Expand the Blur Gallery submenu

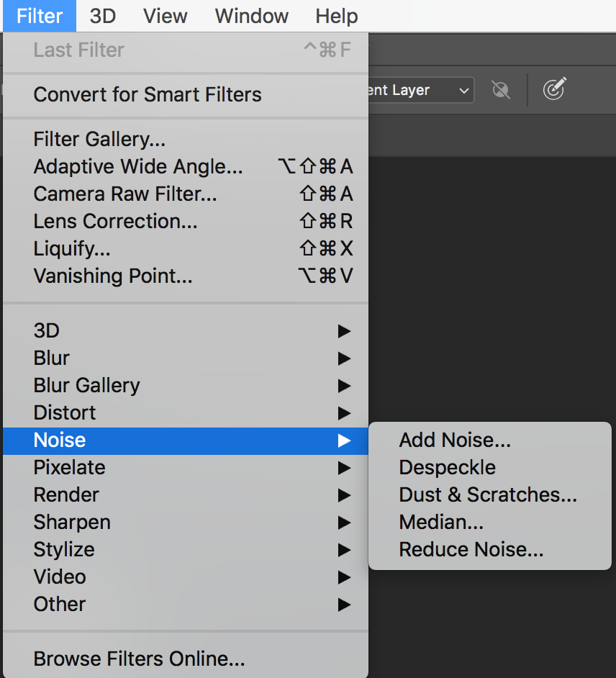tap(186, 385)
